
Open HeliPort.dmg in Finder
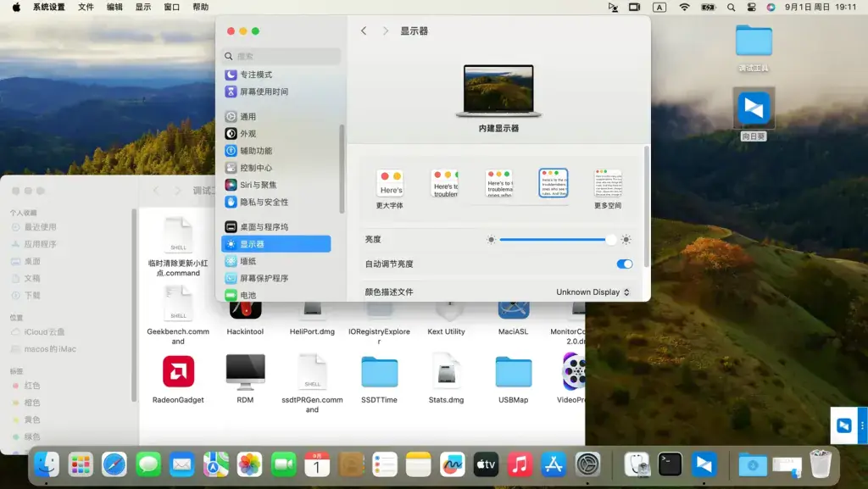(x=312, y=320)
